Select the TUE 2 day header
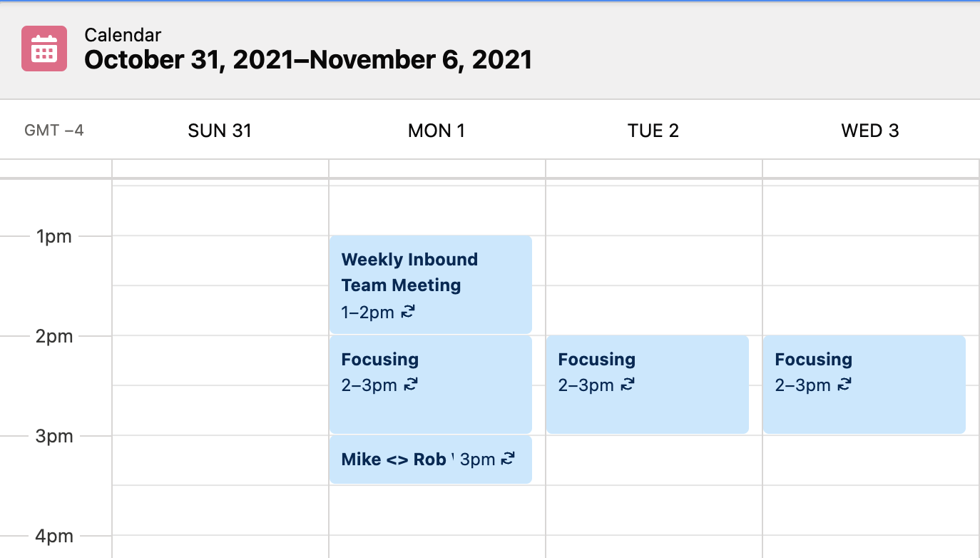 tap(653, 131)
